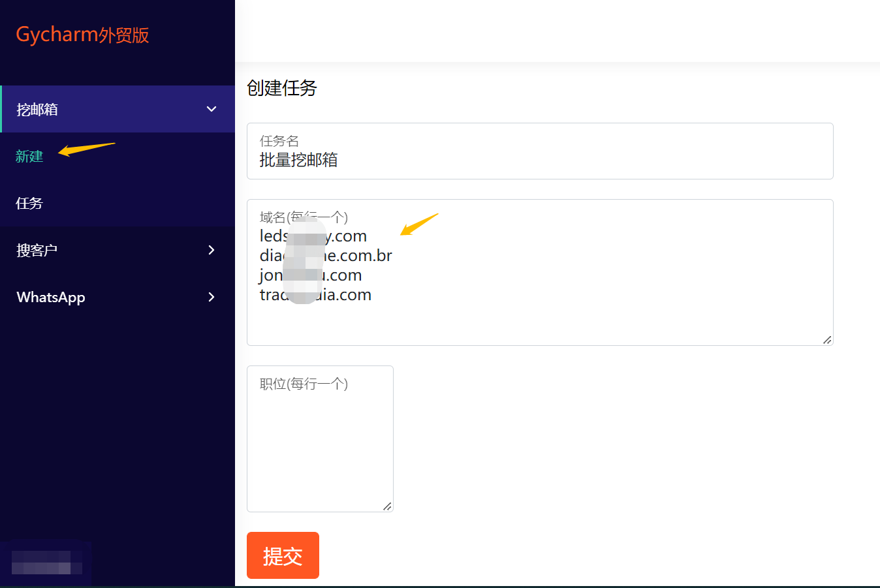This screenshot has height=588, width=880.
Task: Select 新建 in the sidebar
Action: [x=29, y=157]
